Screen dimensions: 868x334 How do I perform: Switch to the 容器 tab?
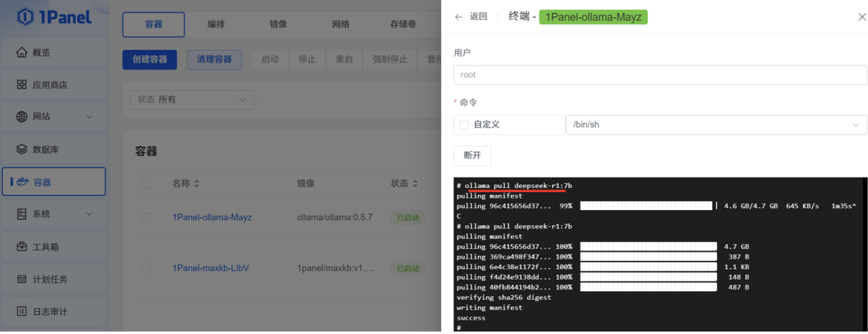coord(153,24)
